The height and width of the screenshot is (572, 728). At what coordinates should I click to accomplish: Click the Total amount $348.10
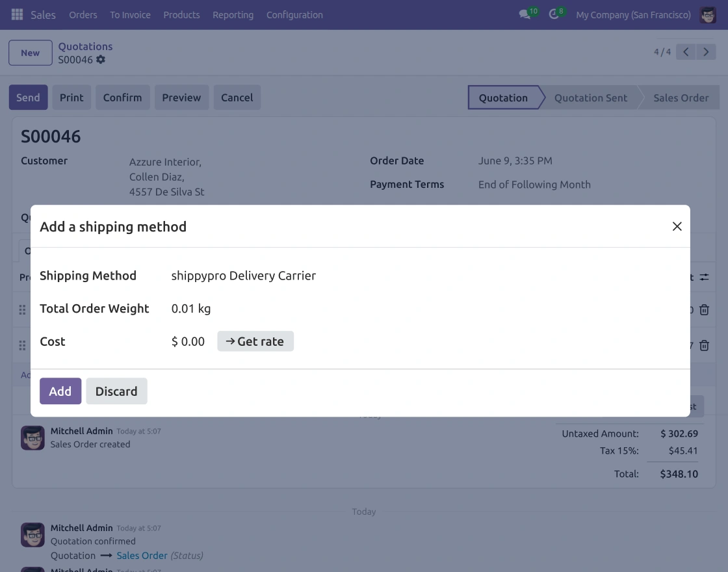(x=679, y=474)
